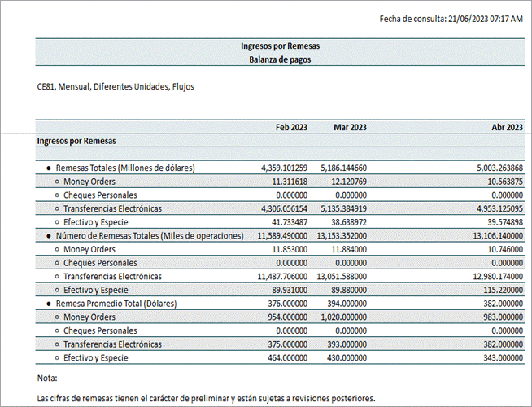Click the value 11.853000

coord(290,250)
